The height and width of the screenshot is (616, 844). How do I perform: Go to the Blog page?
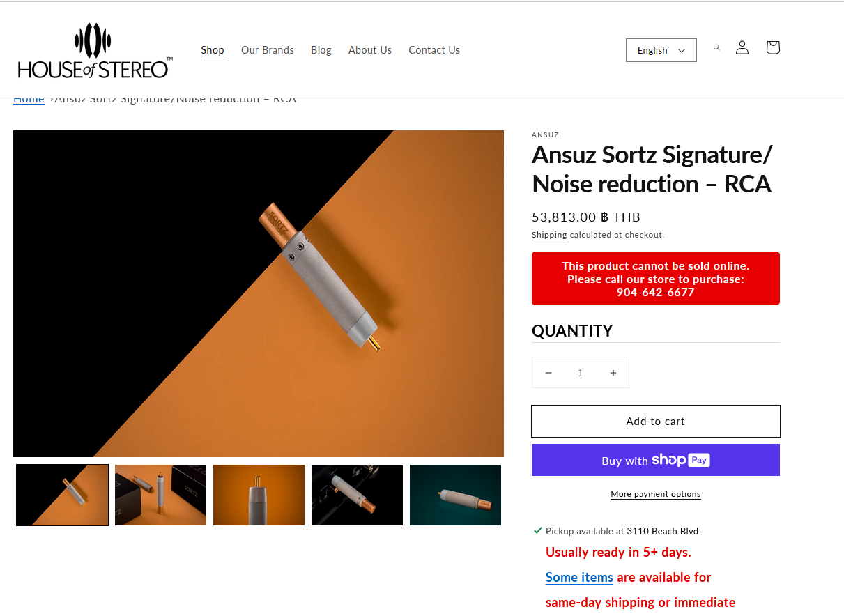pos(321,50)
